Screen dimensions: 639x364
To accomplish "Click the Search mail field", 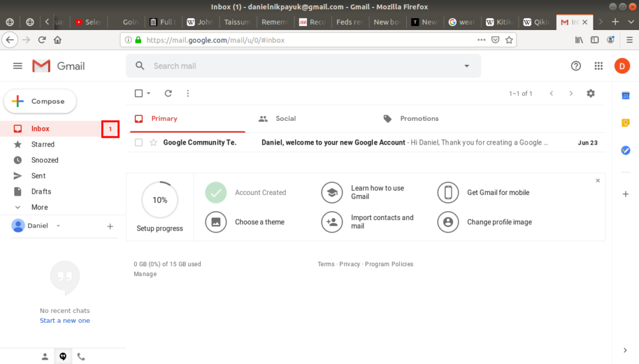I will (x=303, y=66).
